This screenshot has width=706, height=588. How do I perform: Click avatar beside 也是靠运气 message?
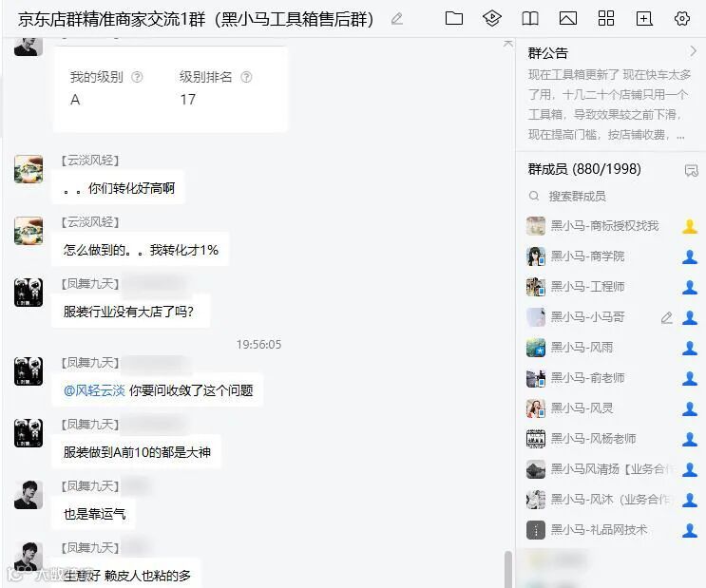29,494
